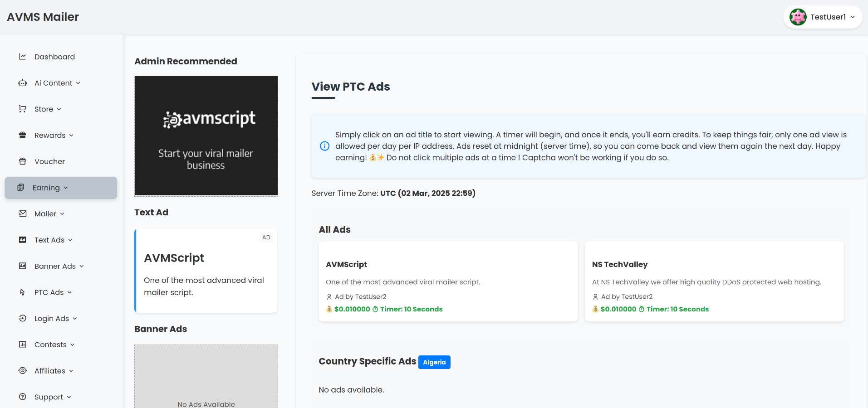
Task: Open the Text Ads sidebar menu
Action: tap(49, 240)
